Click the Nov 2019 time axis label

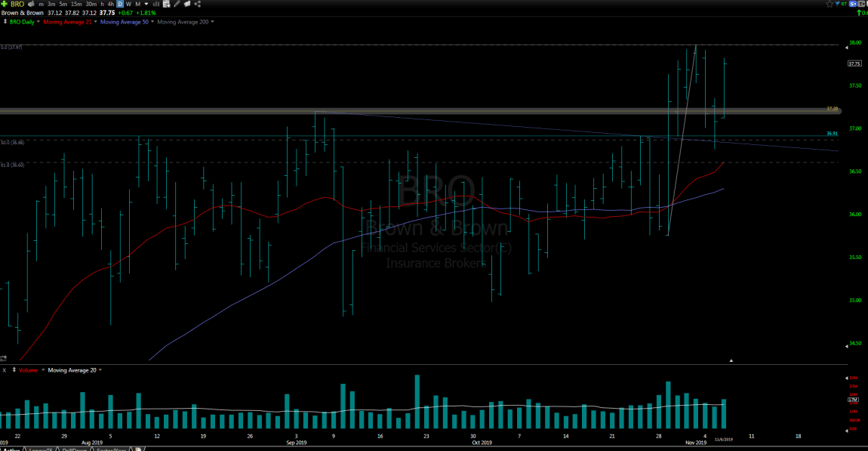pyautogui.click(x=696, y=443)
